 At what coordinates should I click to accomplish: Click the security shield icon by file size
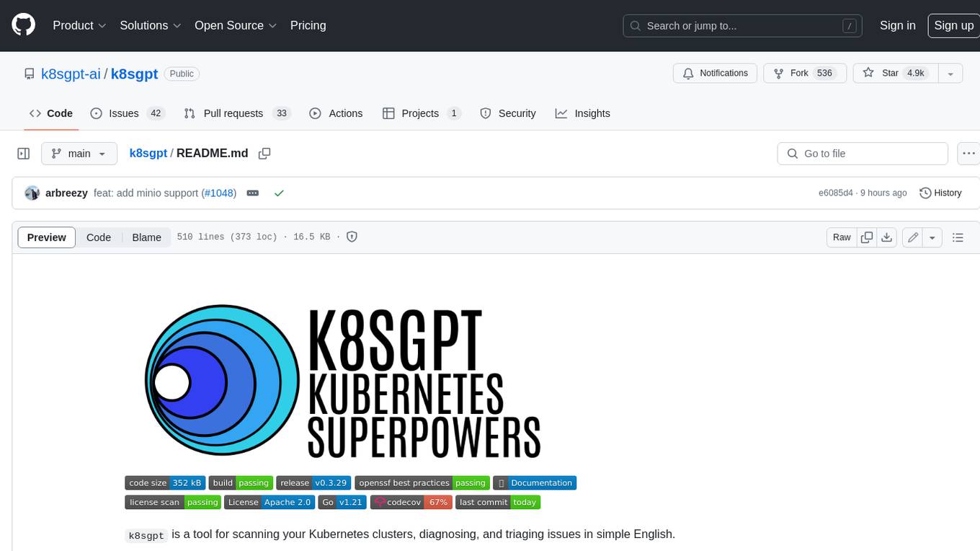point(352,237)
